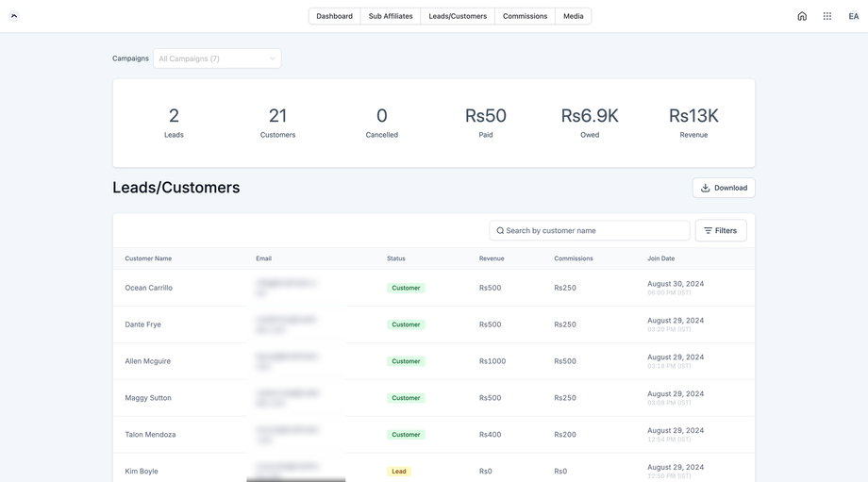Click the collapse icon at top left
868x482 pixels.
14,16
